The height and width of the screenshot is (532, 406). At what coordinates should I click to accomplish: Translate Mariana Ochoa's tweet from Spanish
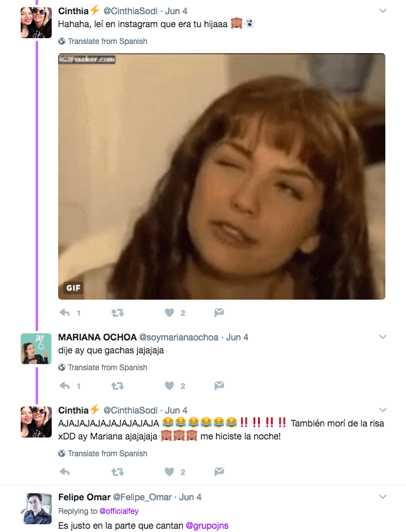(107, 368)
